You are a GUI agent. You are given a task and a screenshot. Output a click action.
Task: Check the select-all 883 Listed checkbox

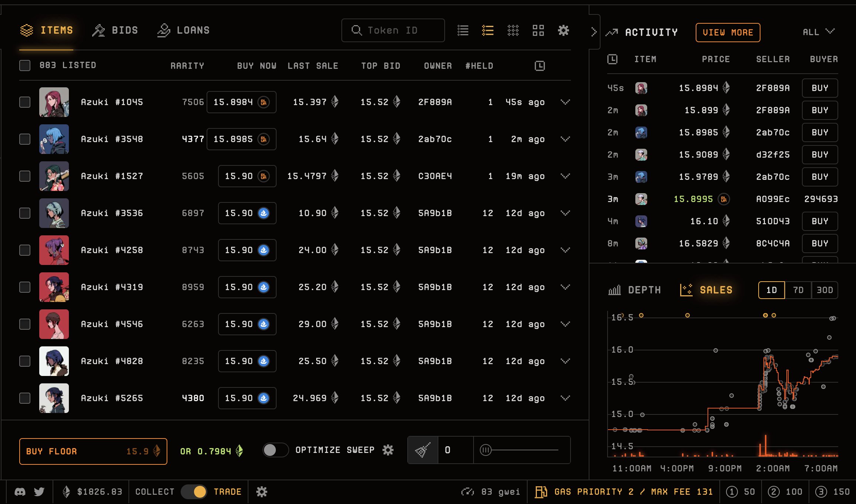click(x=25, y=65)
